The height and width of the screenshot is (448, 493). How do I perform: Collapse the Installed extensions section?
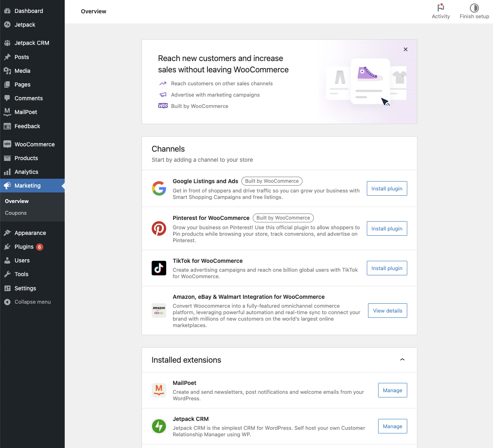402,359
